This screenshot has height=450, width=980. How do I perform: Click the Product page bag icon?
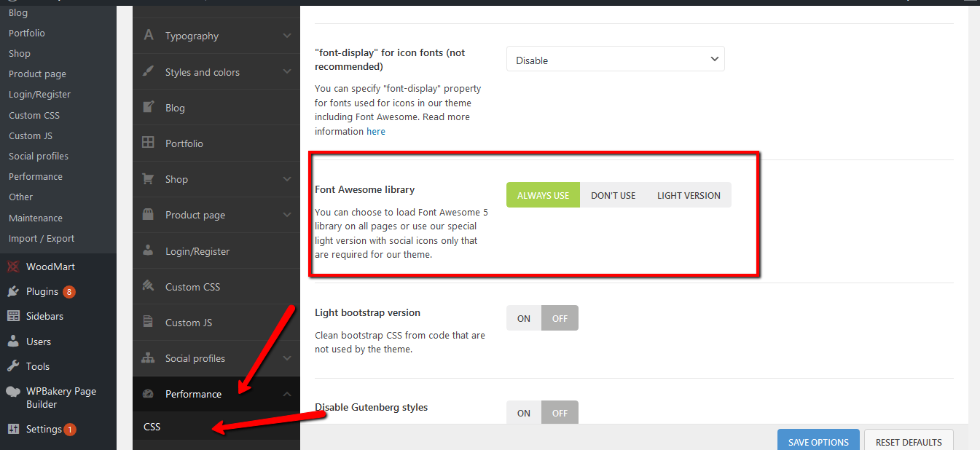click(x=149, y=214)
